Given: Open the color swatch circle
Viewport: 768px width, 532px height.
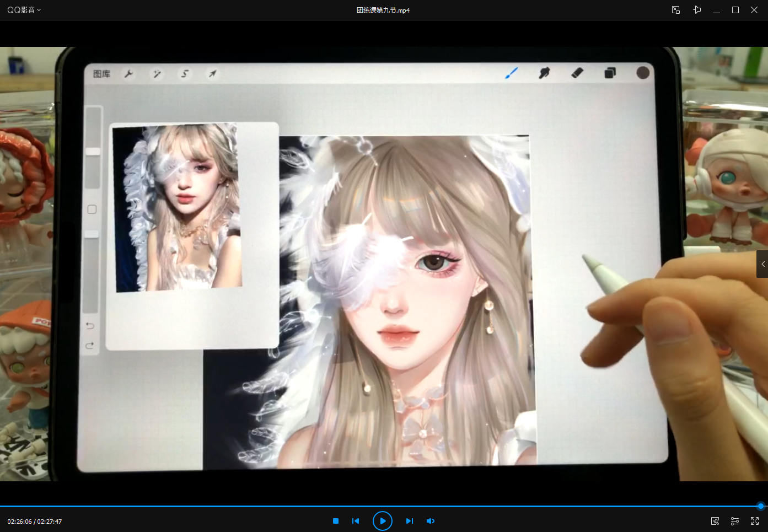Looking at the screenshot, I should click(x=643, y=73).
